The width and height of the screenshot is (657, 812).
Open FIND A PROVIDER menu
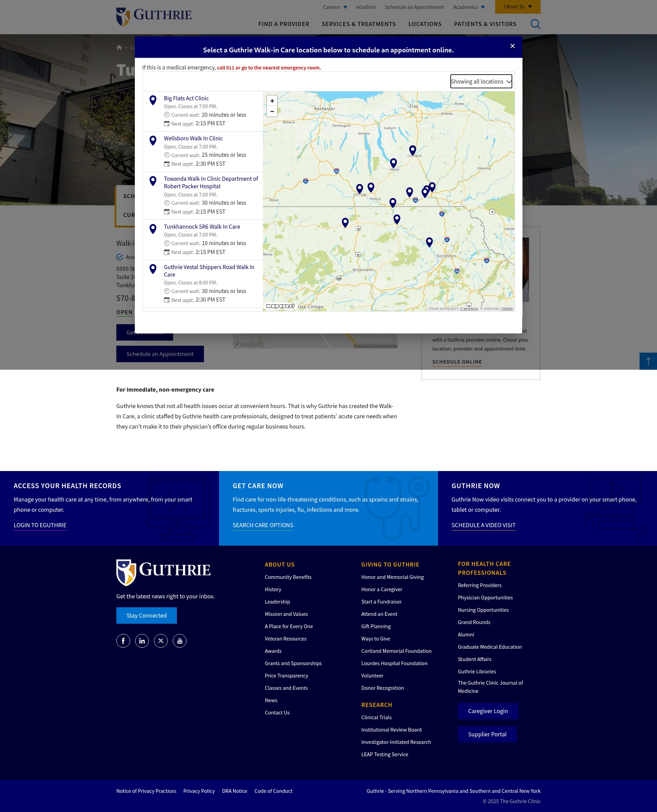(284, 24)
